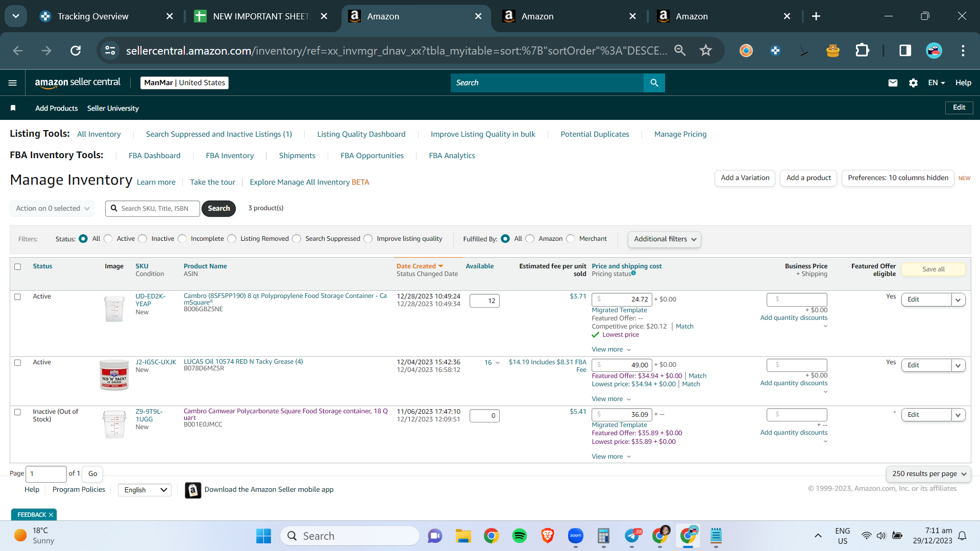This screenshot has width=980, height=551.
Task: Go back with the browser back arrow
Action: [x=18, y=51]
